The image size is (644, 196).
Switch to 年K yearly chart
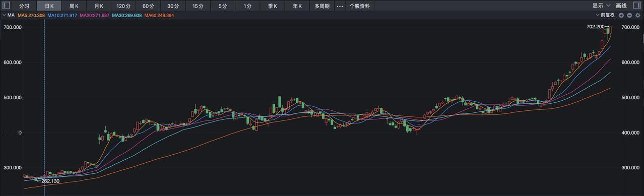point(297,6)
